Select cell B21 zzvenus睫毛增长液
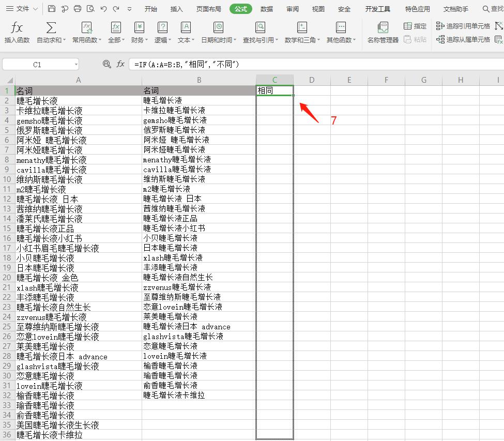This screenshot has width=504, height=441. pyautogui.click(x=199, y=287)
